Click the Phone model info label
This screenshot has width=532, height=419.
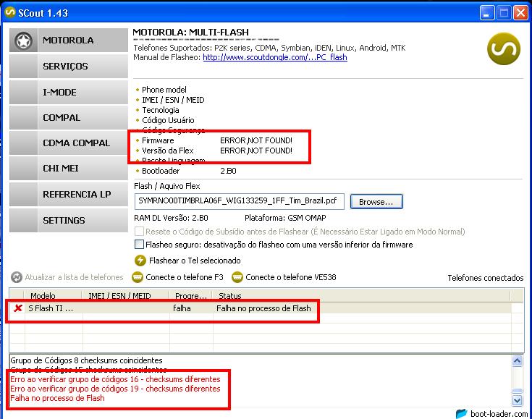[x=164, y=90]
